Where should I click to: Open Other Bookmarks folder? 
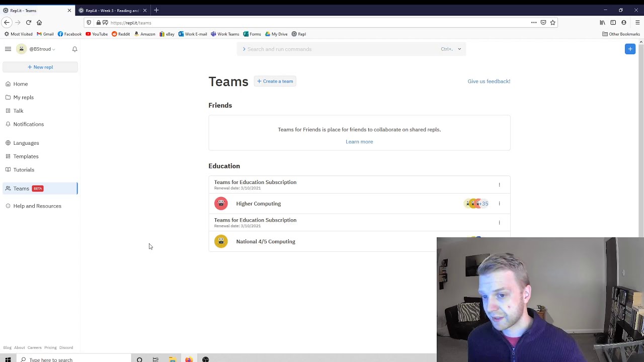tap(621, 34)
